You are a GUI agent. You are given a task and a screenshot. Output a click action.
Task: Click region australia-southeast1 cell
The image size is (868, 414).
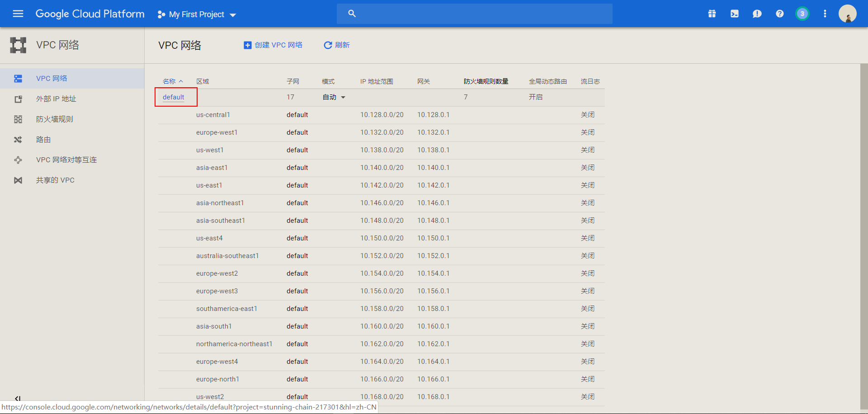point(227,256)
